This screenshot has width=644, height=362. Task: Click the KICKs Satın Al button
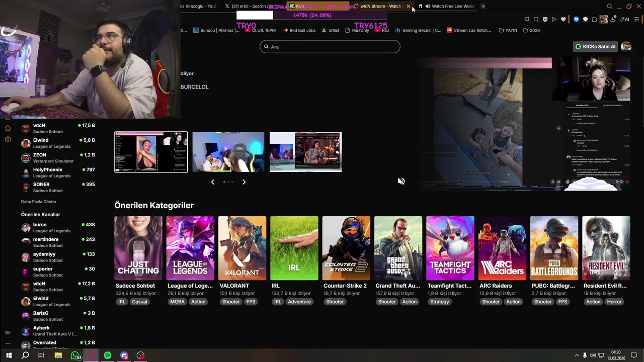pyautogui.click(x=596, y=47)
